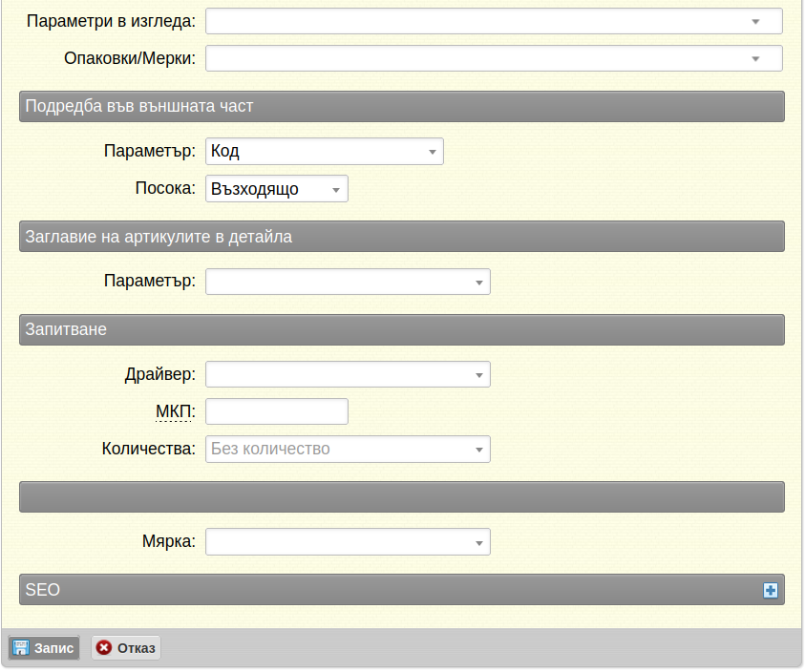
Task: Open the Параметър dropdown showing Код
Action: click(x=325, y=152)
